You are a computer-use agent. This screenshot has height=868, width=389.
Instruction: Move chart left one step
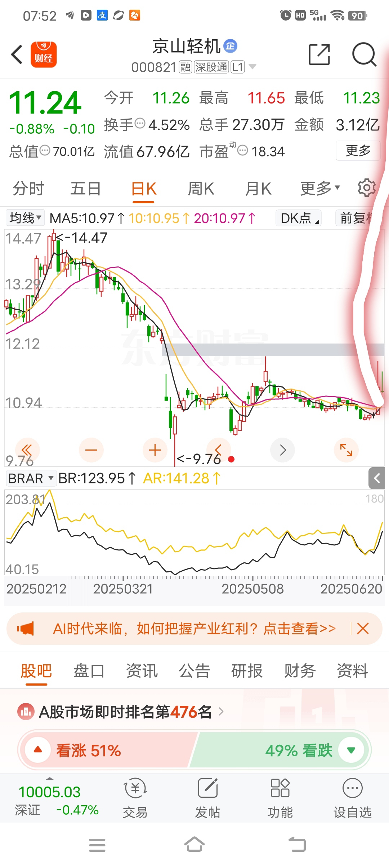point(218,450)
